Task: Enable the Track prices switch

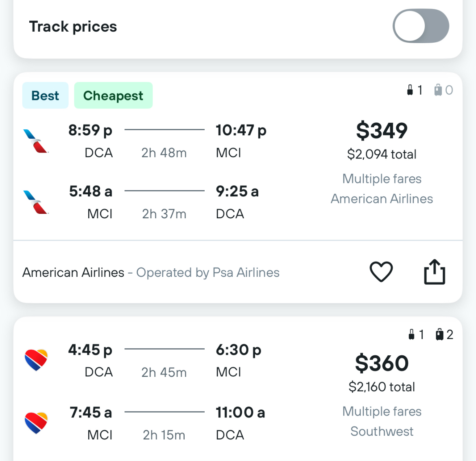Action: tap(421, 26)
